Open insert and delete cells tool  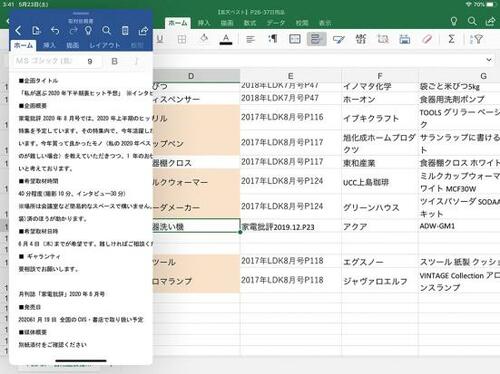[383, 39]
